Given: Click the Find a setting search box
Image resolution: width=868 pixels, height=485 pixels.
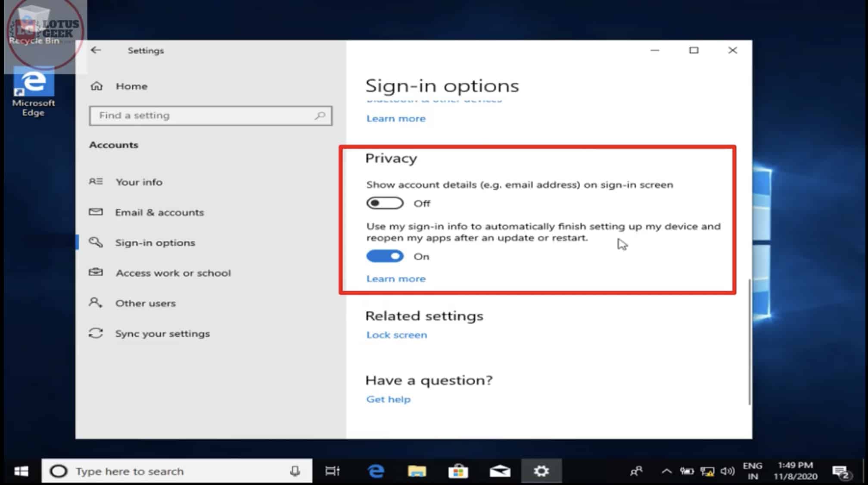Looking at the screenshot, I should [211, 116].
